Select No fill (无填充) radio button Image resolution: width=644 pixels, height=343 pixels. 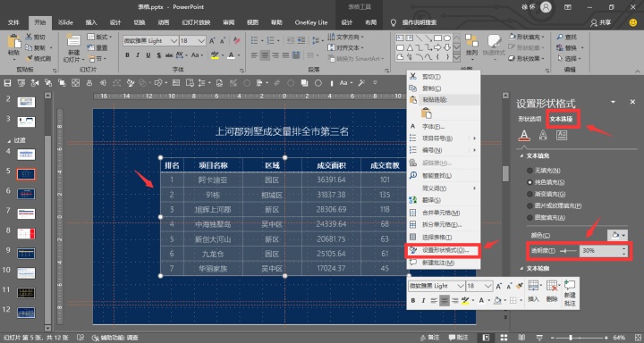pos(530,171)
